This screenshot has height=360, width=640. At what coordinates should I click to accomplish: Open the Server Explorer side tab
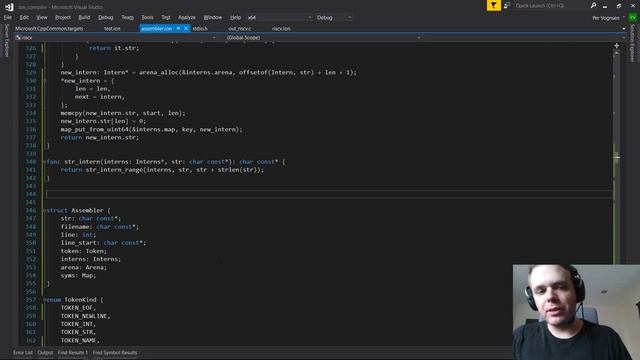click(x=6, y=40)
